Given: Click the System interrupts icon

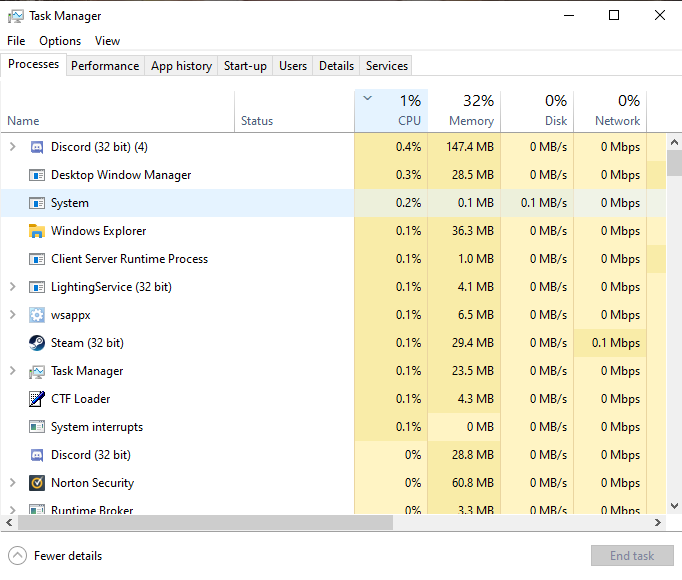Looking at the screenshot, I should coord(37,427).
